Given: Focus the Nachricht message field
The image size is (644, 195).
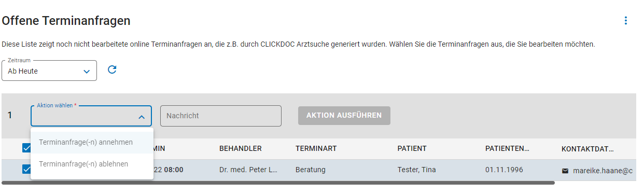Looking at the screenshot, I should pos(221,116).
